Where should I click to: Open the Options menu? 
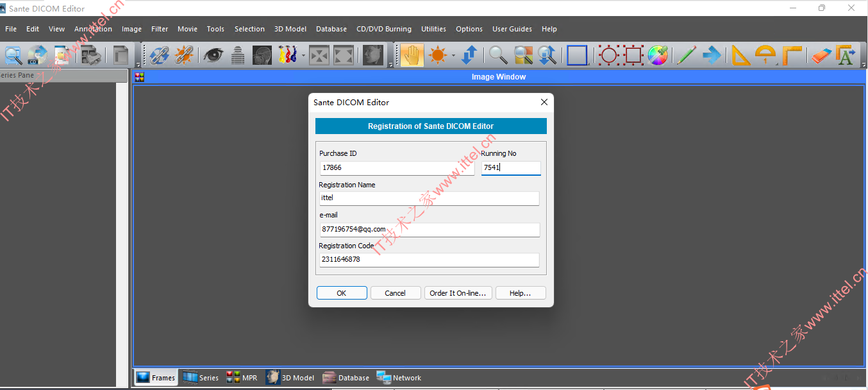point(469,29)
